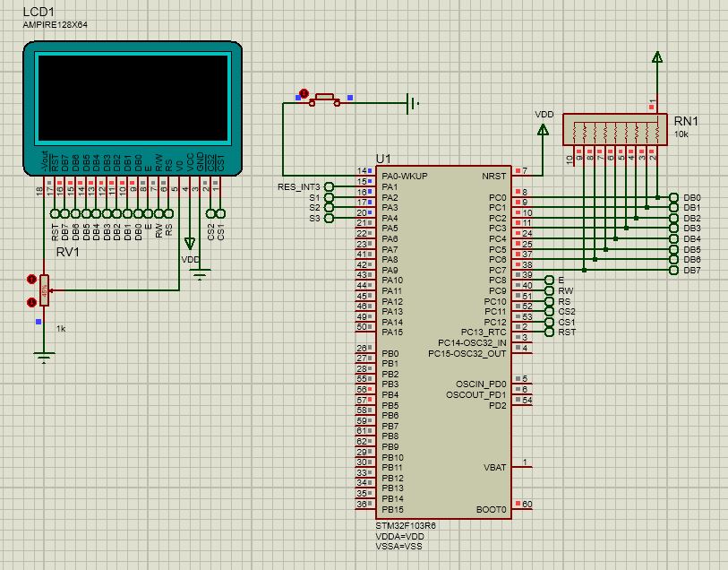Click the 10k value label of RN1
Screen dimensions: 728x570
tap(681, 134)
